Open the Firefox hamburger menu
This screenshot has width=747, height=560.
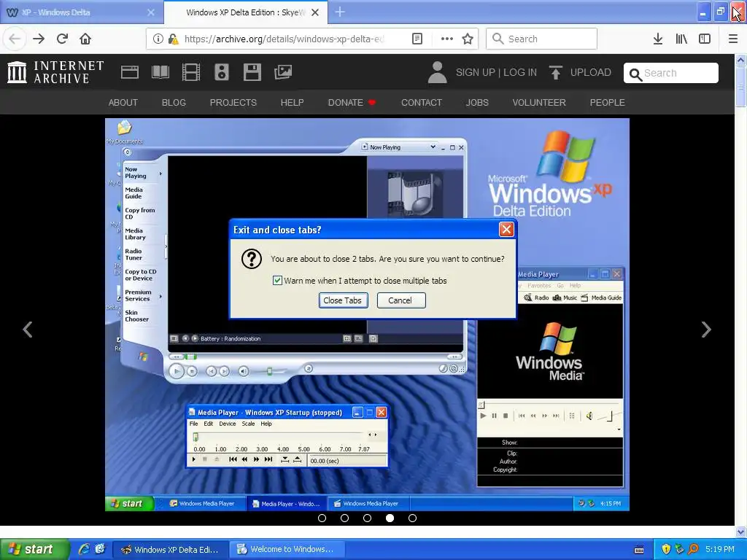click(733, 39)
